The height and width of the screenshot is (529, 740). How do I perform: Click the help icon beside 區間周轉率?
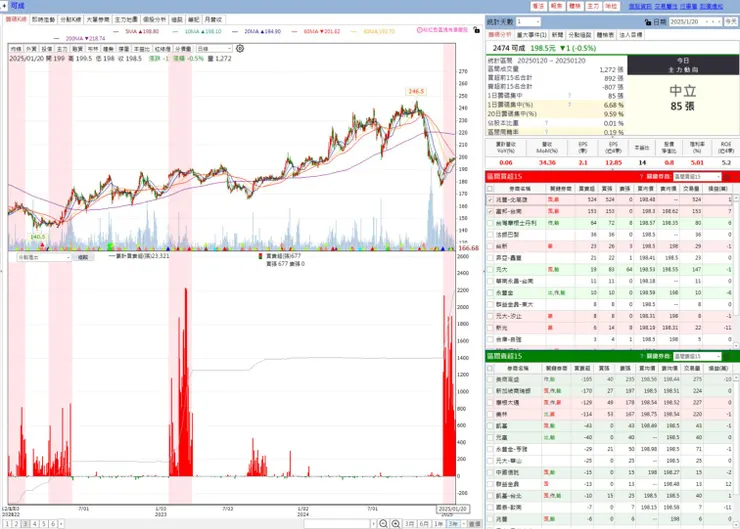pos(547,132)
